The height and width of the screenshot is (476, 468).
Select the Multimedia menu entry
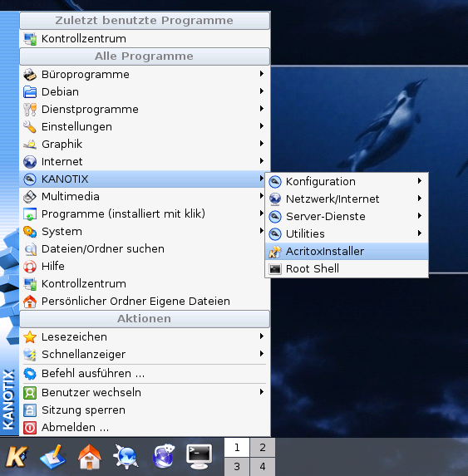145,197
